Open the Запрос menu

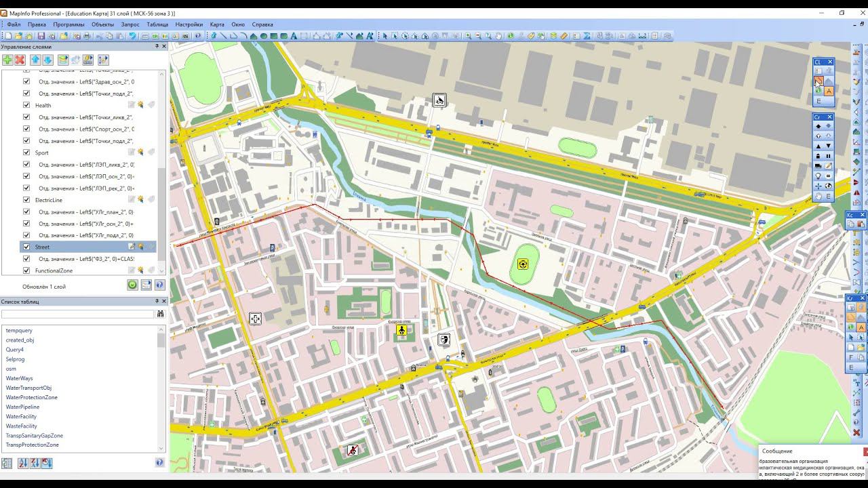(x=130, y=24)
